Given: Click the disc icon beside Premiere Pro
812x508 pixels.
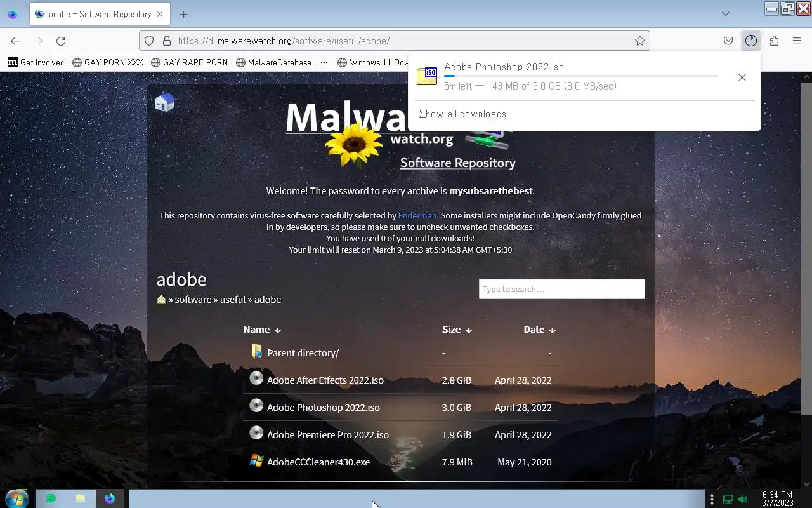Looking at the screenshot, I should 256,433.
